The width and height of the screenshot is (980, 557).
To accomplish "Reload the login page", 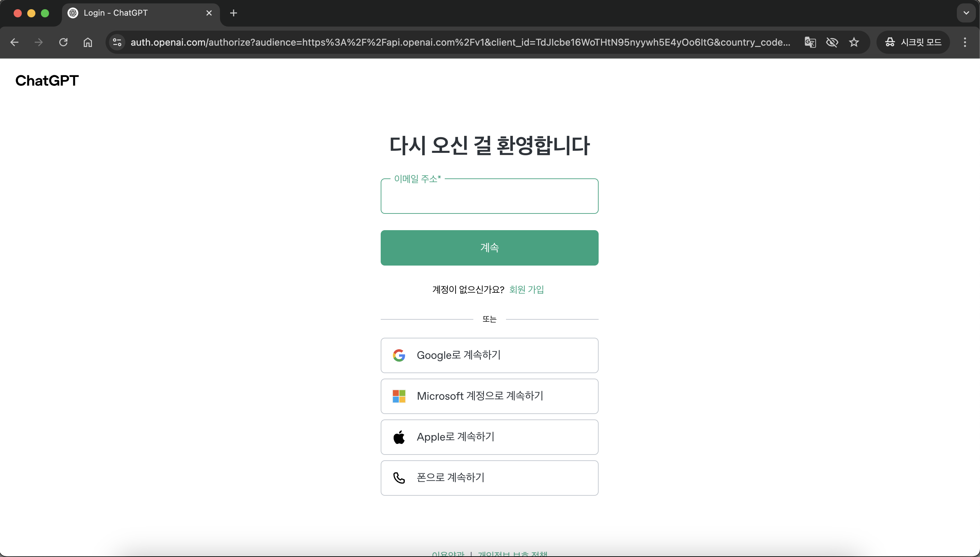I will tap(63, 42).
